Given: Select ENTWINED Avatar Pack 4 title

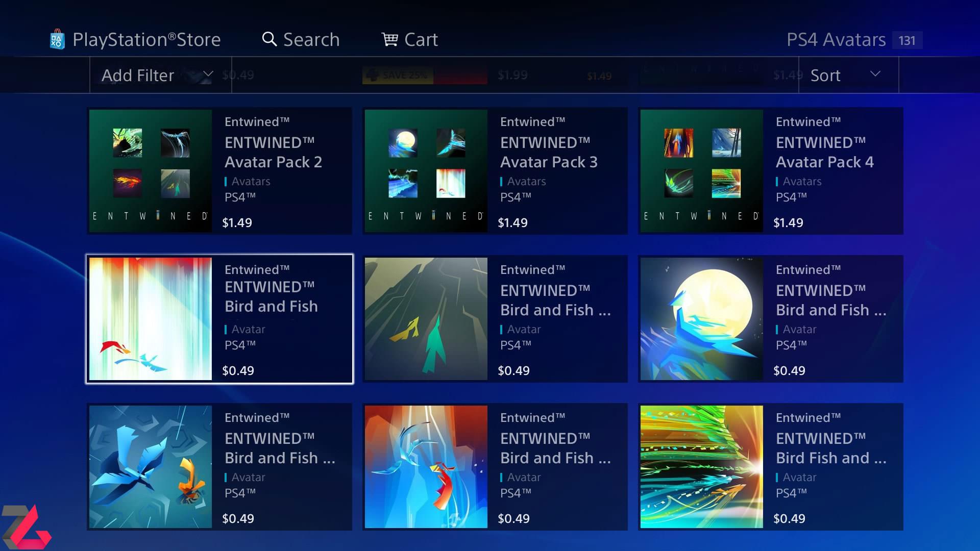Looking at the screenshot, I should click(x=825, y=152).
